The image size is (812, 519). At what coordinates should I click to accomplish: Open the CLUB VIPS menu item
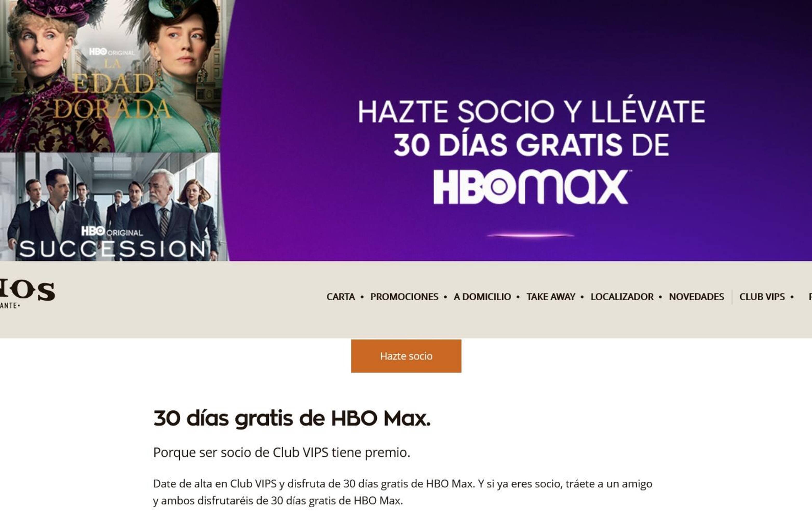(762, 297)
